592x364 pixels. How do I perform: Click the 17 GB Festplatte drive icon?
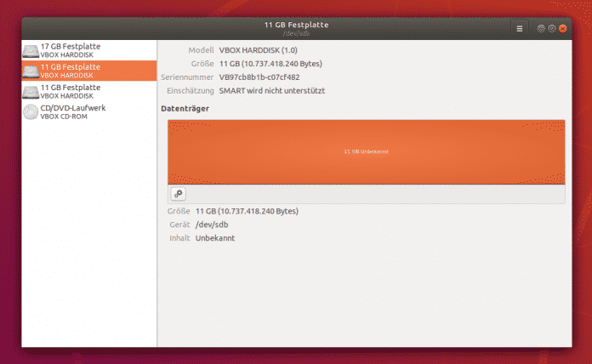(31, 50)
